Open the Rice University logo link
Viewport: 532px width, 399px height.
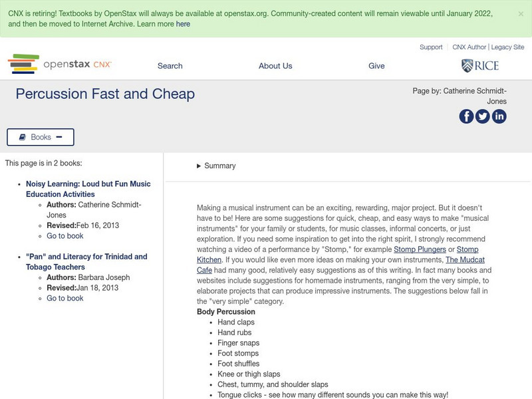479,65
